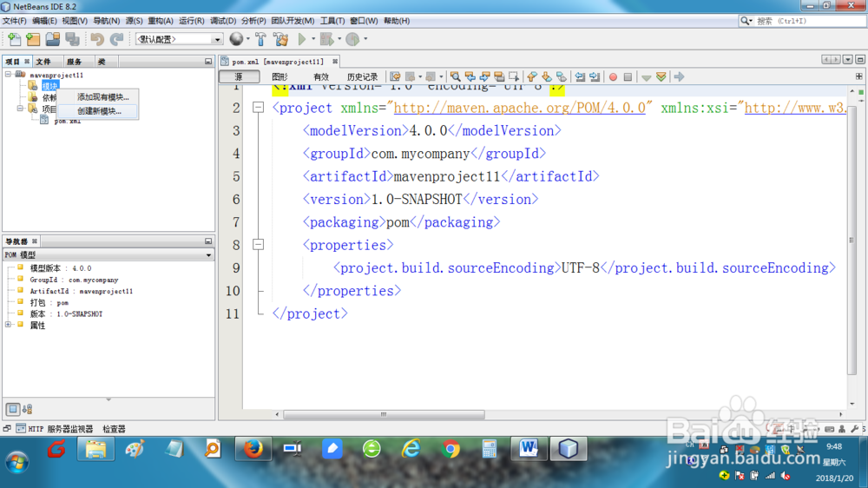This screenshot has height=488, width=868.
Task: Switch editor to 历史记录 history view
Action: click(x=362, y=76)
